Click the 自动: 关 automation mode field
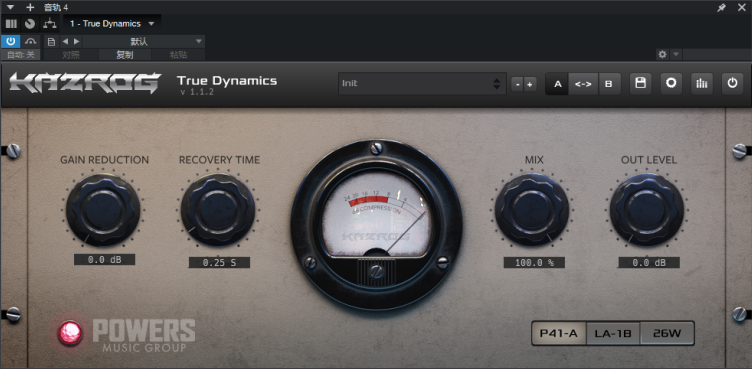The image size is (752, 369). pos(21,55)
